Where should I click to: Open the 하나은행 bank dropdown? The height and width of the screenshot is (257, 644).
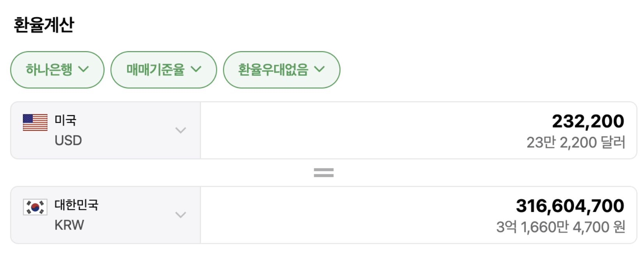(57, 70)
